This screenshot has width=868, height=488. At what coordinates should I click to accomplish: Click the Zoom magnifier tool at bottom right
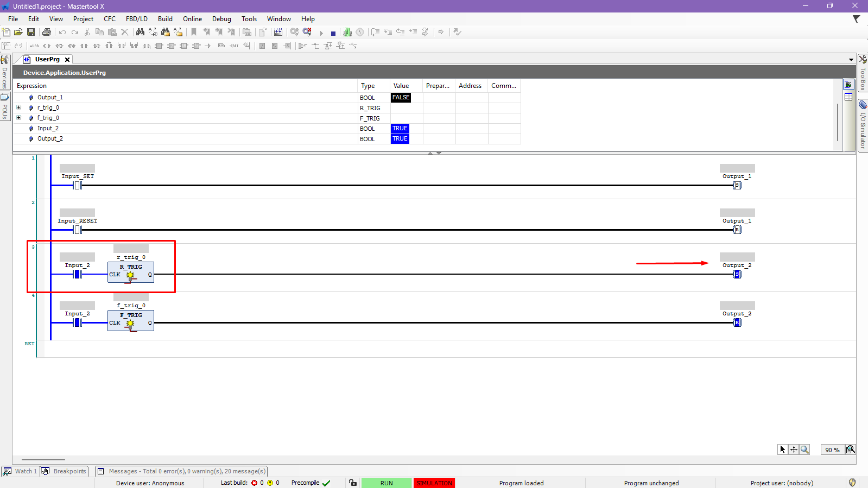click(804, 449)
